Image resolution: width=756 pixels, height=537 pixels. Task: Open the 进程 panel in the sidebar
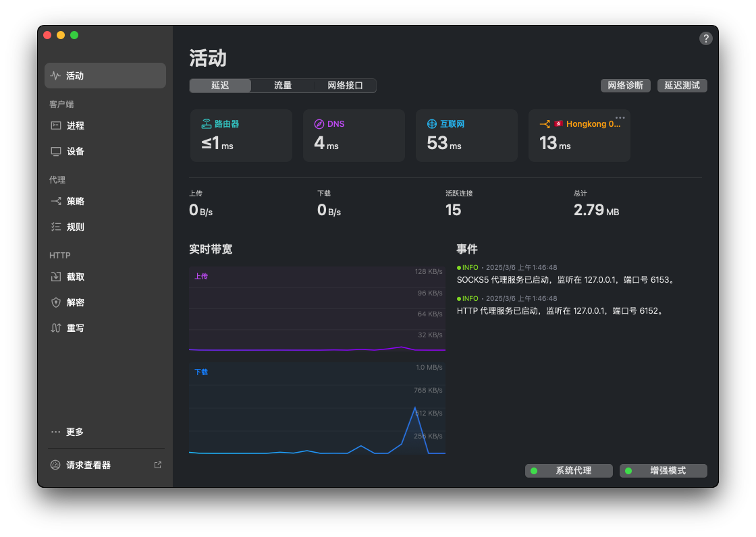tap(73, 125)
